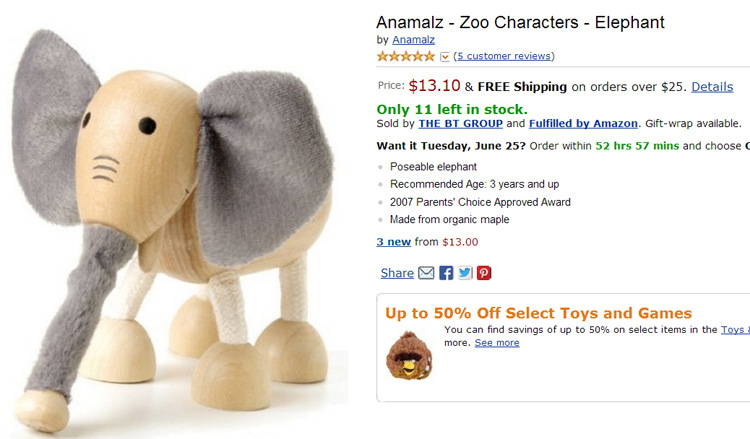View the 3 new offers link

coord(394,242)
